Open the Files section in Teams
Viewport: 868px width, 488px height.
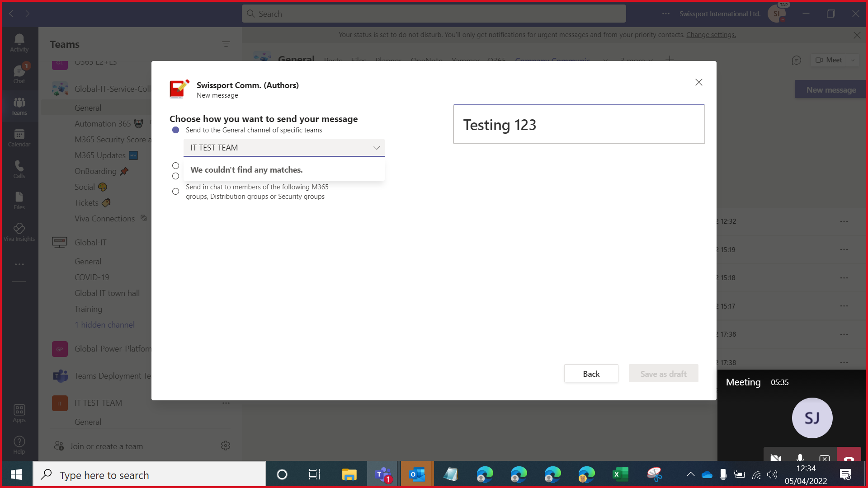[19, 200]
